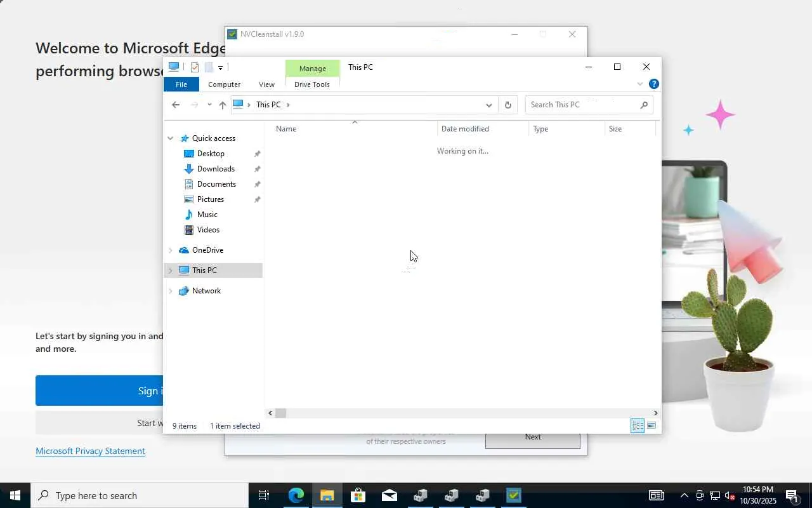Open Explorer Help via the question mark
Viewport: 812px width, 508px height.
pos(654,84)
